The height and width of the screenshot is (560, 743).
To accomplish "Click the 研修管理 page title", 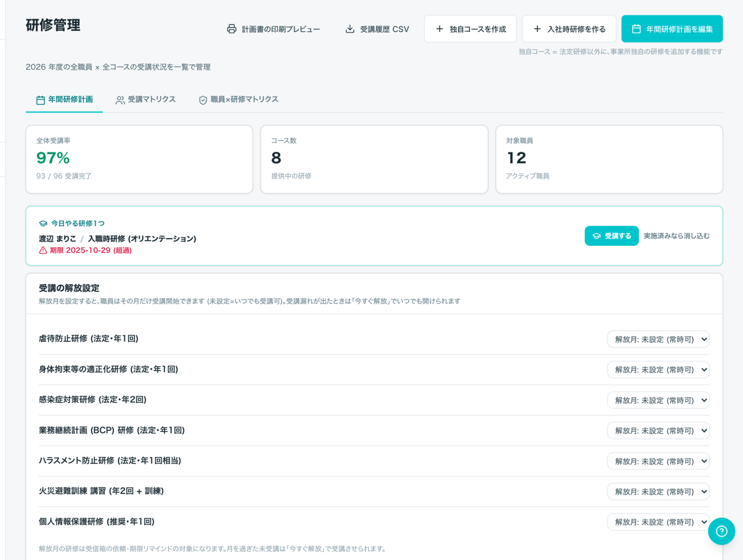I will pyautogui.click(x=53, y=25).
